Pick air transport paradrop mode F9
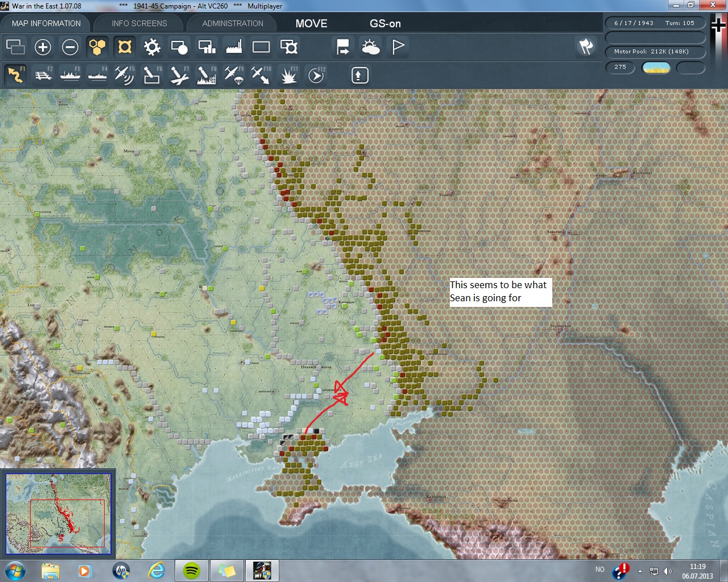Image resolution: width=728 pixels, height=582 pixels. (x=234, y=75)
